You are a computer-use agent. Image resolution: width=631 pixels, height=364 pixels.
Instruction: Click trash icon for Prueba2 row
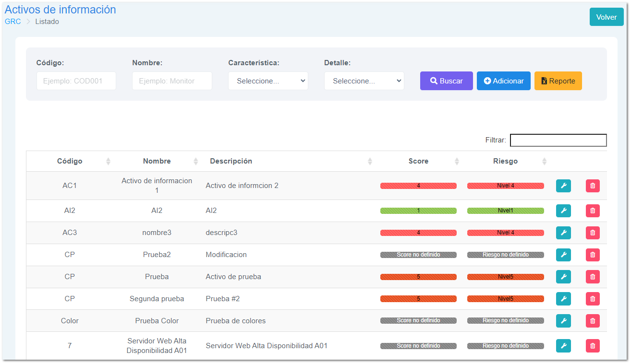tap(593, 255)
